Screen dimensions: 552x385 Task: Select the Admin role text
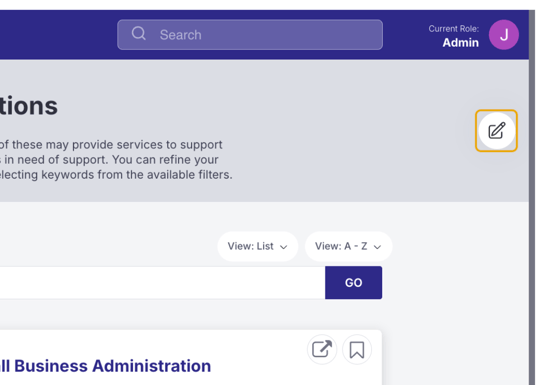point(460,43)
